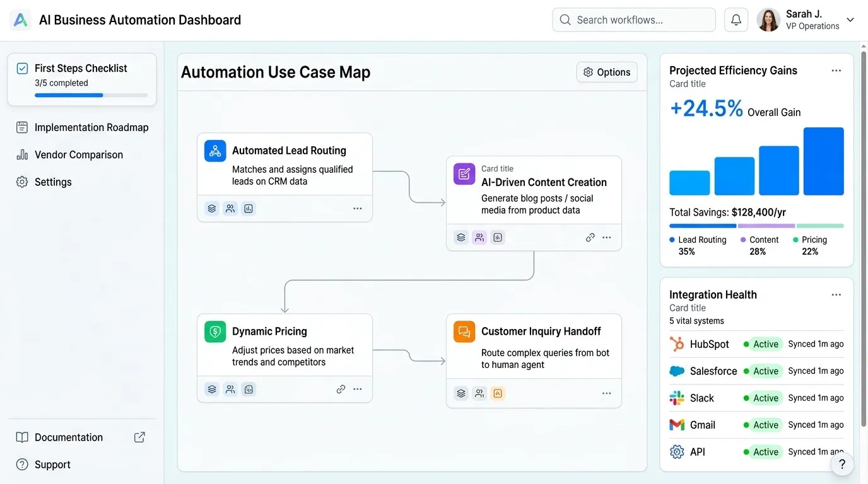Click the AI-Driven Content Creation edit icon
Image resolution: width=868 pixels, height=484 pixels.
[x=464, y=174]
